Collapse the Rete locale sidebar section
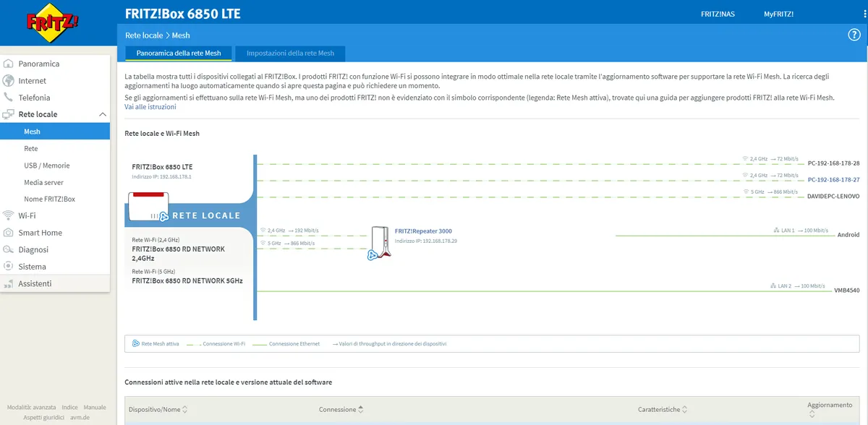The image size is (868, 425). coord(102,114)
